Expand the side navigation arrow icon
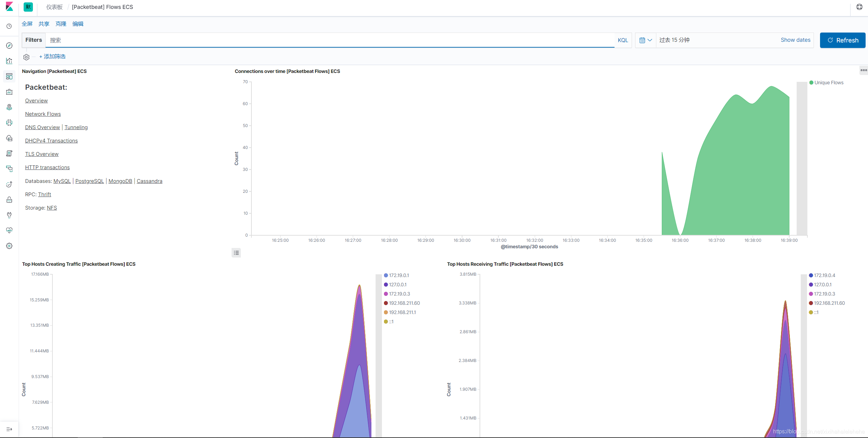Viewport: 868px width, 438px height. click(x=9, y=429)
